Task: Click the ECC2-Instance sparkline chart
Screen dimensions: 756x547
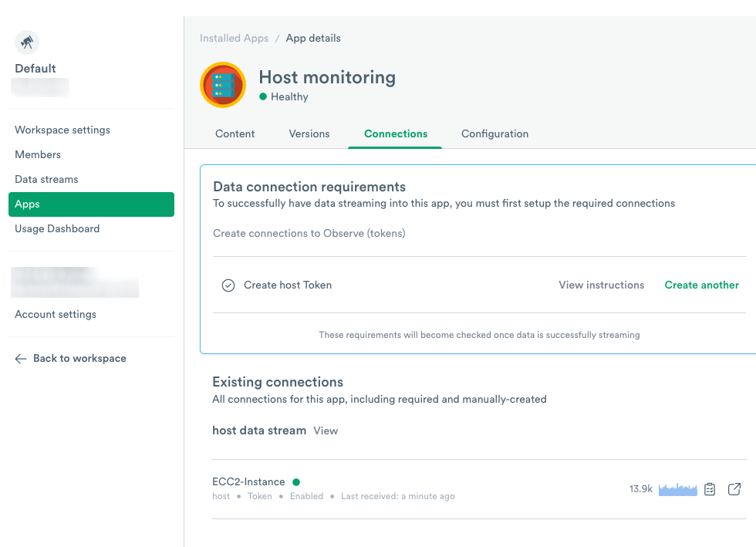Action: click(x=677, y=490)
